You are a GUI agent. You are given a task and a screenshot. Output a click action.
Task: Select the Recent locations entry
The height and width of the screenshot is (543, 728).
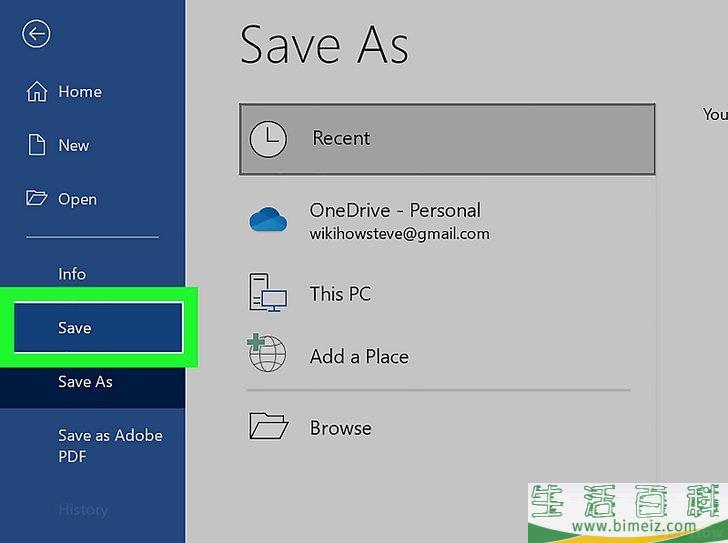point(447,139)
